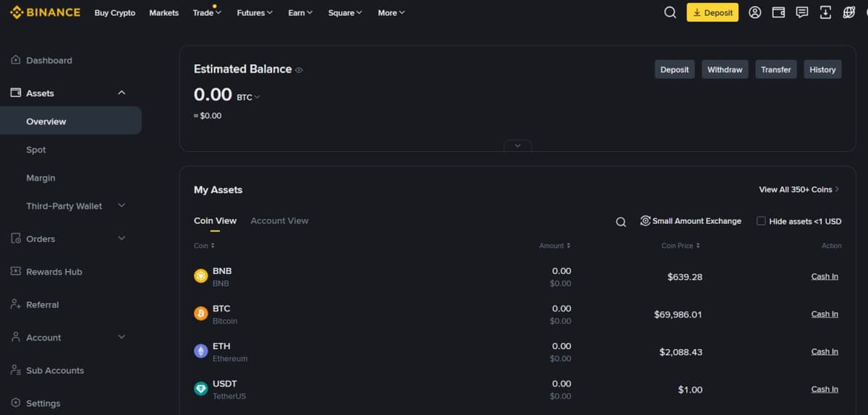
Task: Click the Ethereum coin icon
Action: (201, 351)
